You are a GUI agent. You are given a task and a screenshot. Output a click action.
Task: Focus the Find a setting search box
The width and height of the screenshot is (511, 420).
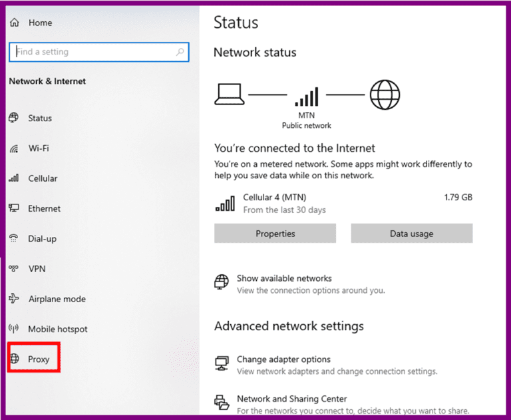click(x=93, y=52)
